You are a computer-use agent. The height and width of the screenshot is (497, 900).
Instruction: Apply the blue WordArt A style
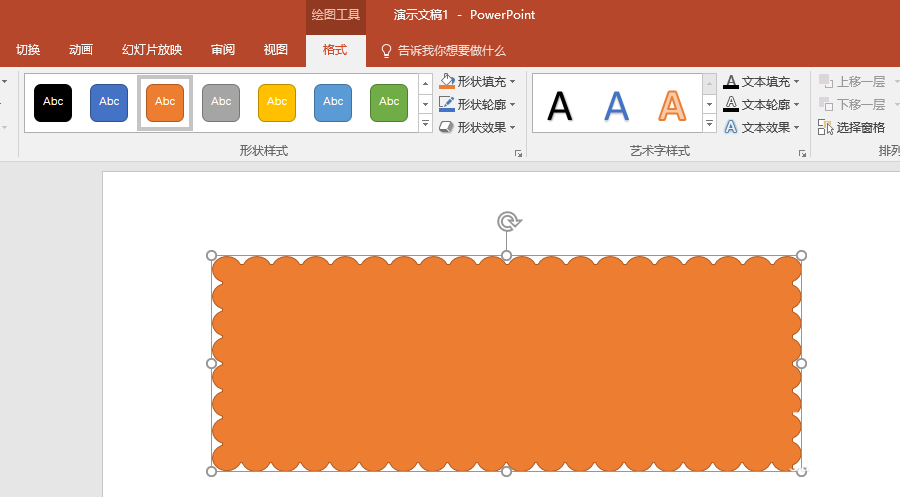[616, 106]
